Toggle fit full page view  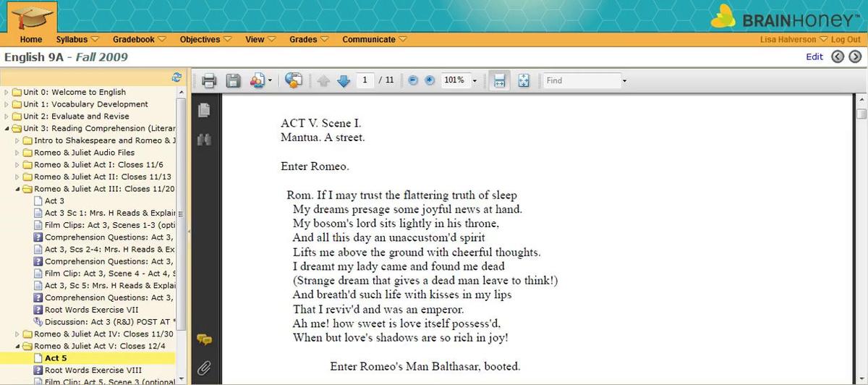click(x=524, y=80)
